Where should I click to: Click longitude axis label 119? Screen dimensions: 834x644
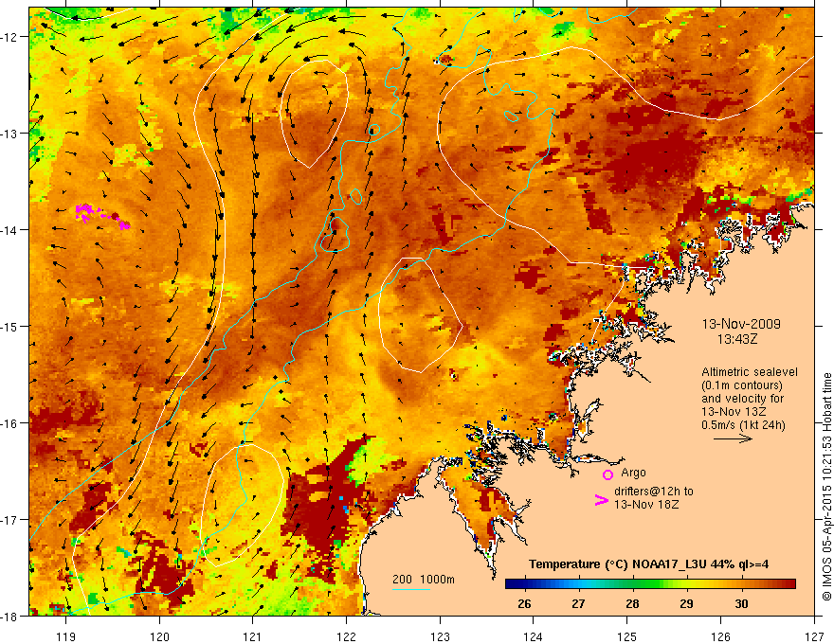click(66, 636)
